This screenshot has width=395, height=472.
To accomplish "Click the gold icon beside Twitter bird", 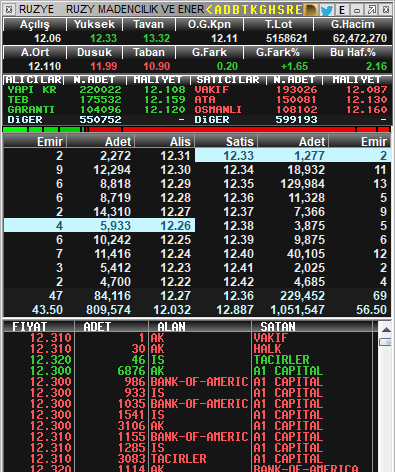I will pos(311,10).
